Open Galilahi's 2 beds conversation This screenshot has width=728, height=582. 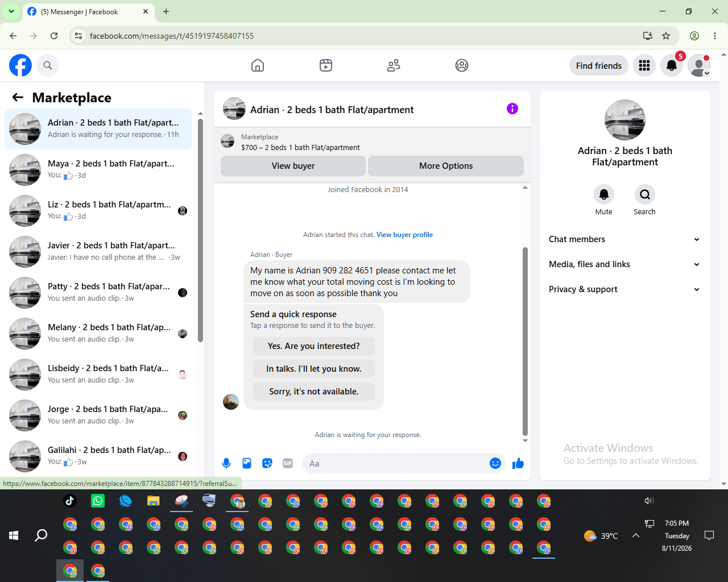[x=98, y=456]
